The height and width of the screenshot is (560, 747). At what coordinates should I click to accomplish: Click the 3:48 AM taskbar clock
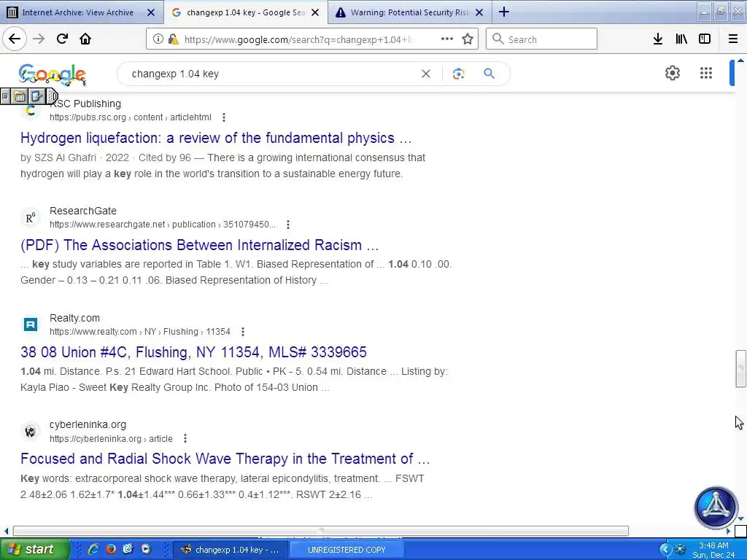point(713,545)
